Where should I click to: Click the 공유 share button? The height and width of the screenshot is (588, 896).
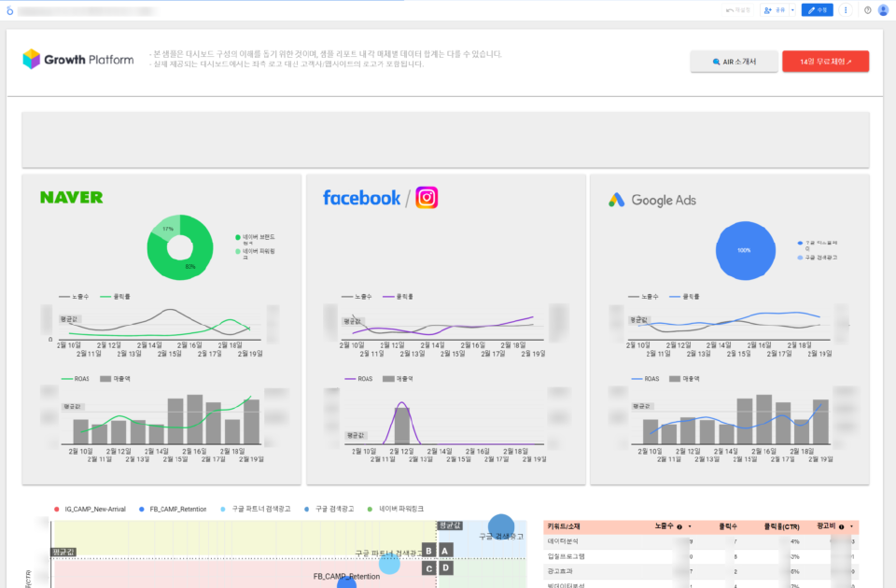tap(775, 10)
